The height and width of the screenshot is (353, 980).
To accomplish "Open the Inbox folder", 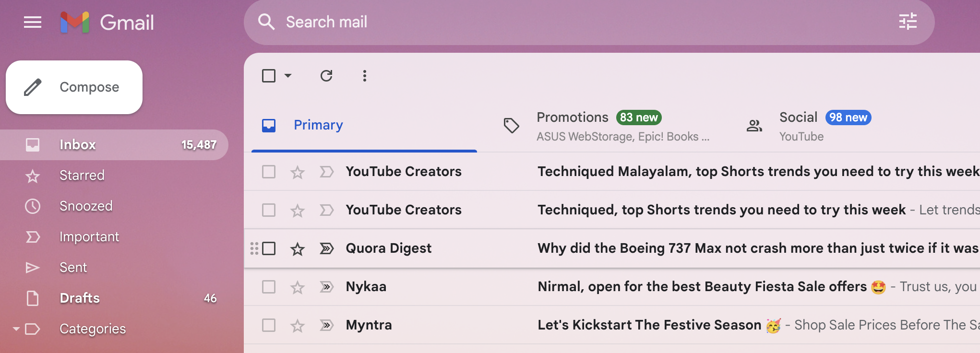I will coord(113,145).
